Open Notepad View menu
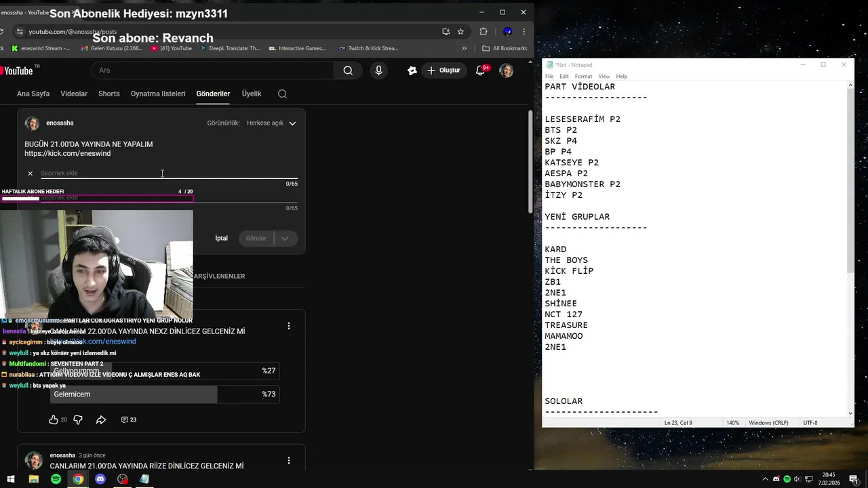 [604, 76]
